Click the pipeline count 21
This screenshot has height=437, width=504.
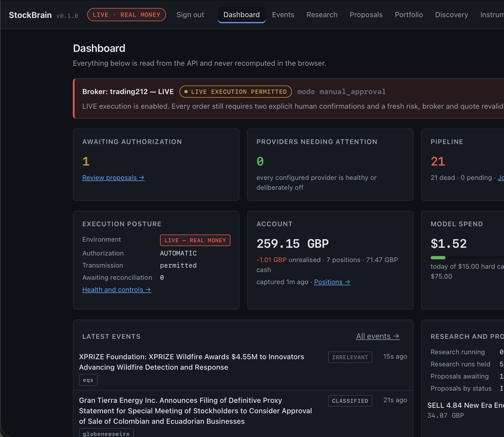click(x=438, y=161)
